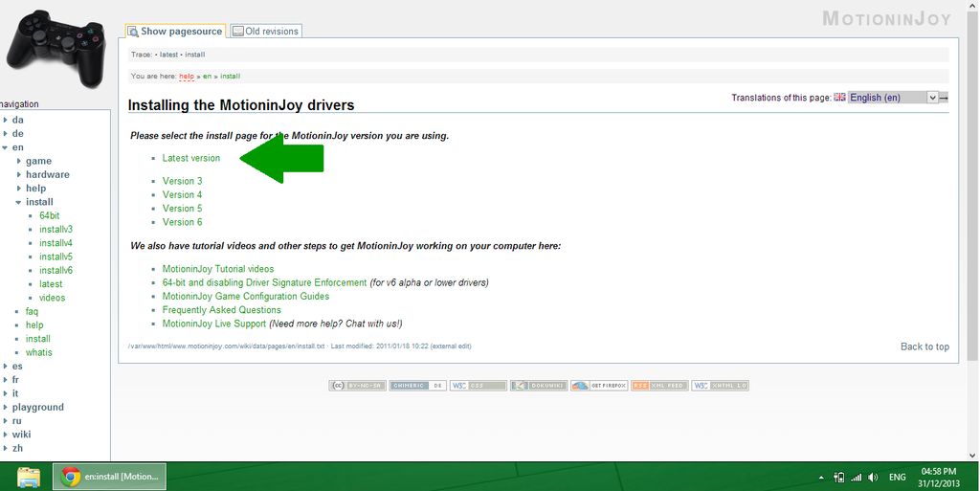Open the Version 5 install link
Image resolution: width=980 pixels, height=491 pixels.
tap(183, 209)
